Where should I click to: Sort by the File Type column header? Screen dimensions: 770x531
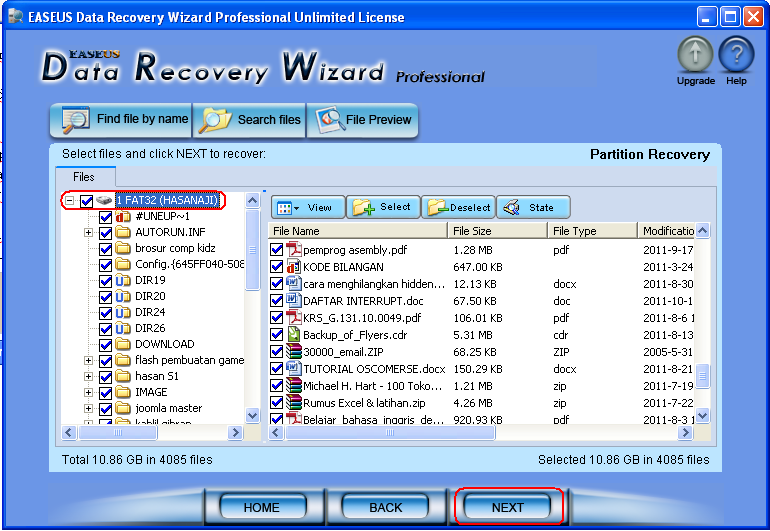[x=592, y=231]
